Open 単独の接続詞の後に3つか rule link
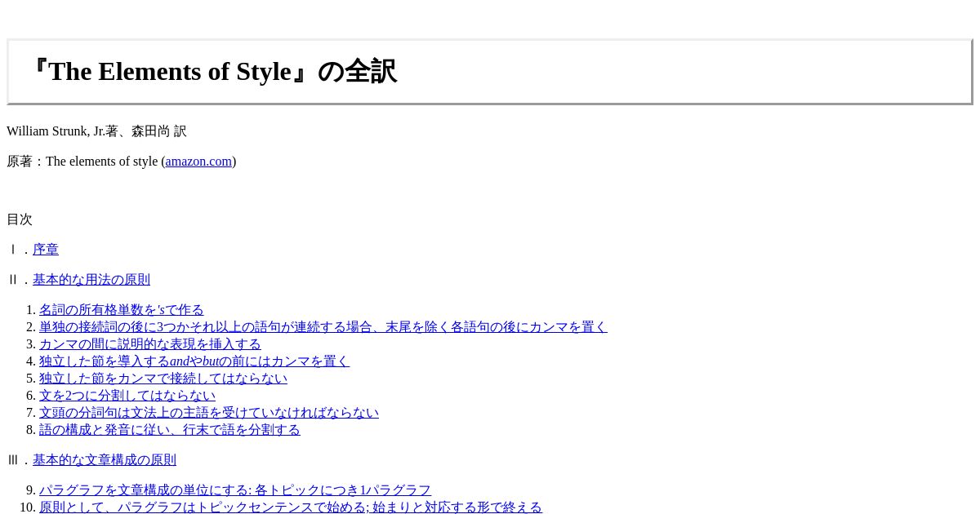The image size is (980, 514). (x=323, y=327)
